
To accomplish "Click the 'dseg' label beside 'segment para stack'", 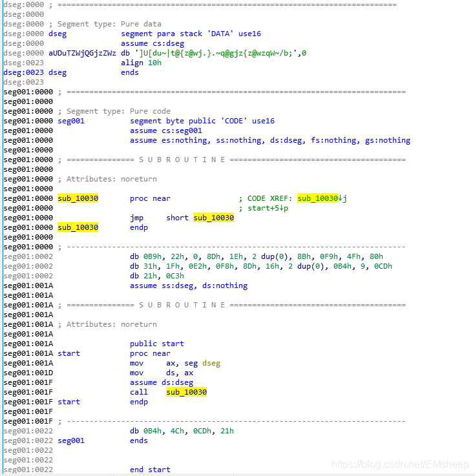I will (x=58, y=34).
